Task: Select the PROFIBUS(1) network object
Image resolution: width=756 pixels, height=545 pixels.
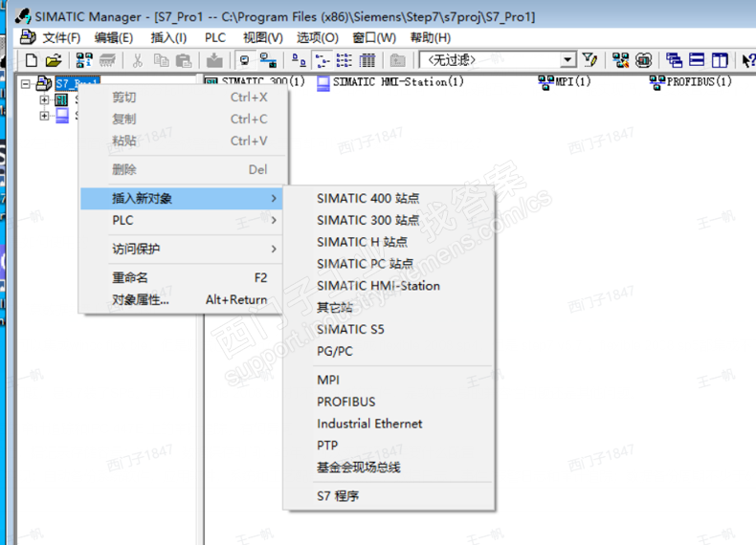Action: pyautogui.click(x=691, y=82)
